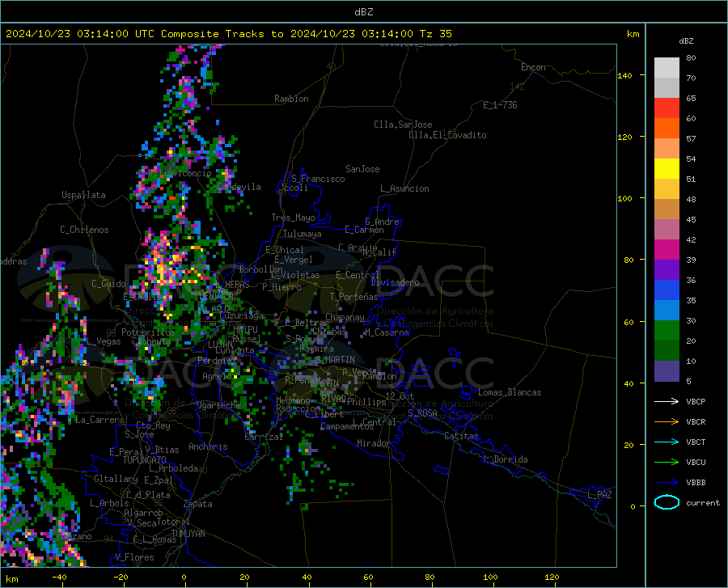Viewport: 728px width, 588px height.
Task: Click the SanJose label
Action: tap(362, 169)
